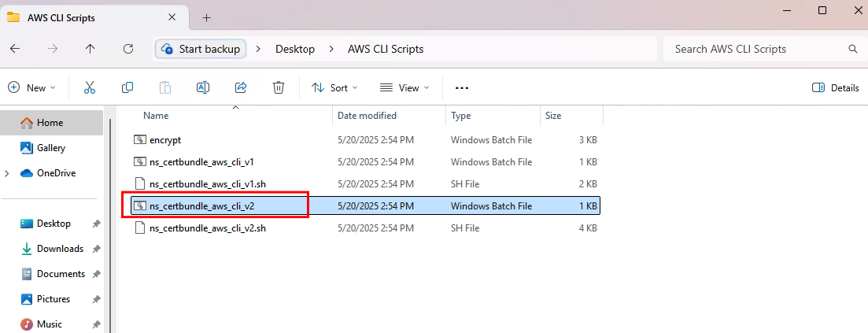Select the ns_certbundle_aws_cli_v1.sh file name
The width and height of the screenshot is (868, 333).
click(x=208, y=184)
